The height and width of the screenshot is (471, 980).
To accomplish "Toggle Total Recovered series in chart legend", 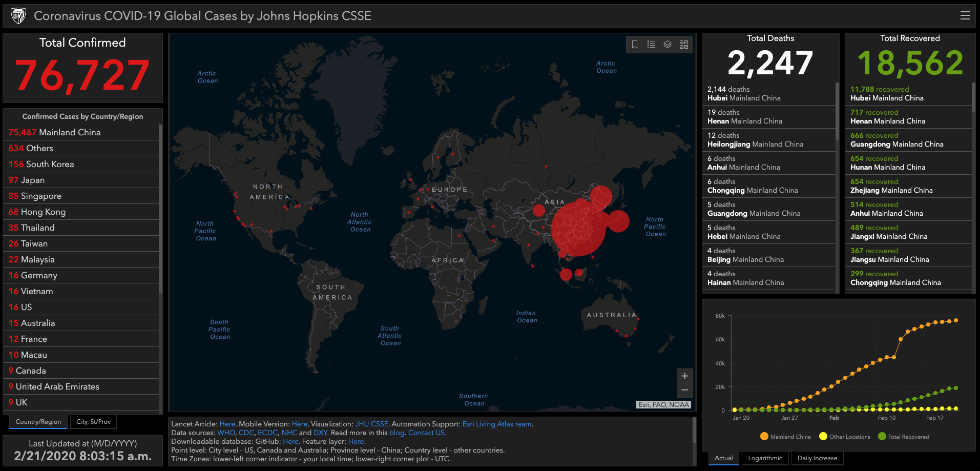I will click(903, 437).
